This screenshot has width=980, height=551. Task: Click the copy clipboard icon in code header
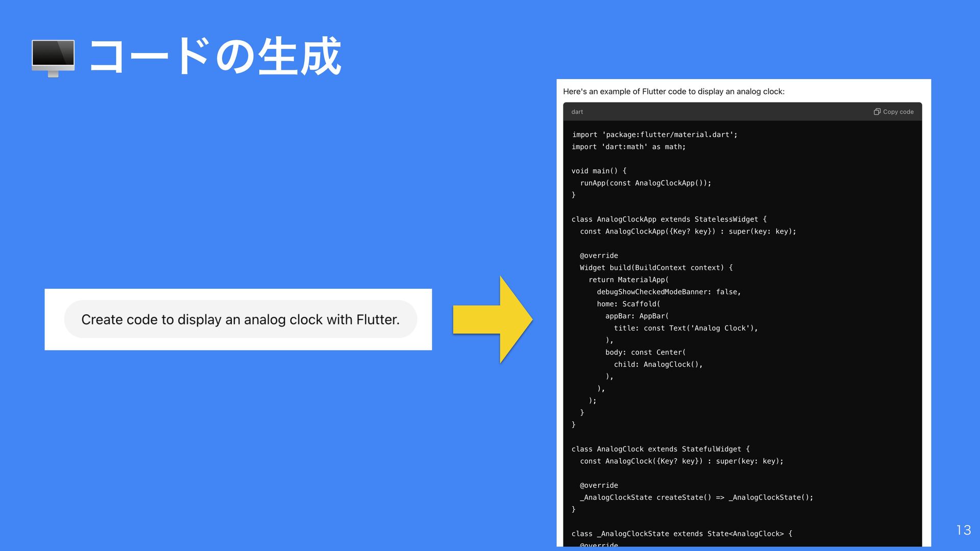pyautogui.click(x=877, y=112)
